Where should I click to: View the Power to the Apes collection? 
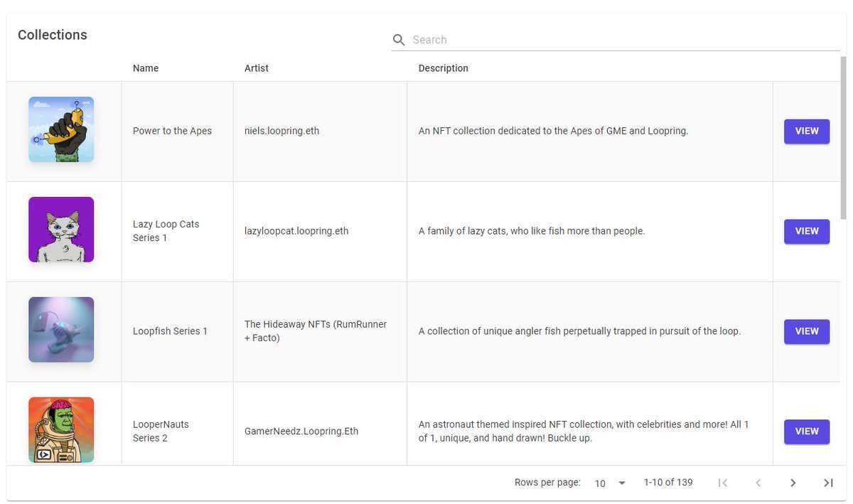click(x=807, y=131)
